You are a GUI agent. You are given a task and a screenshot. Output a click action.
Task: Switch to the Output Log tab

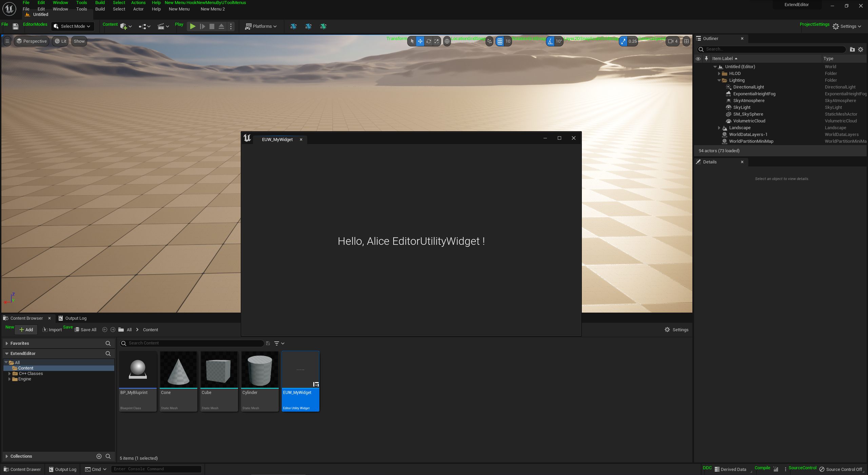[73, 318]
